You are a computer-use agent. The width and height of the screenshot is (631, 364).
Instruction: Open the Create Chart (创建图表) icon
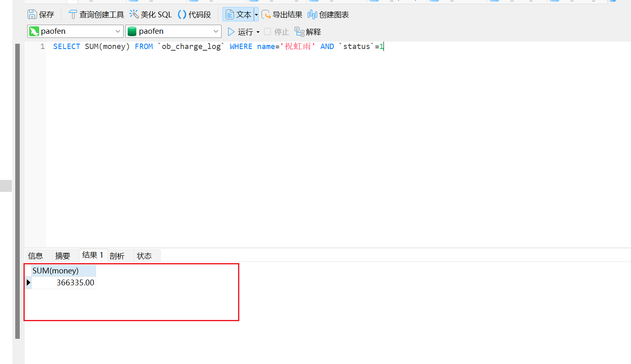click(x=312, y=14)
